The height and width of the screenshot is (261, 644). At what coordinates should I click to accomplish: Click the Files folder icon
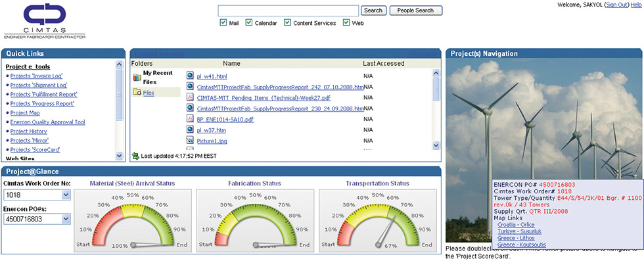click(x=137, y=93)
